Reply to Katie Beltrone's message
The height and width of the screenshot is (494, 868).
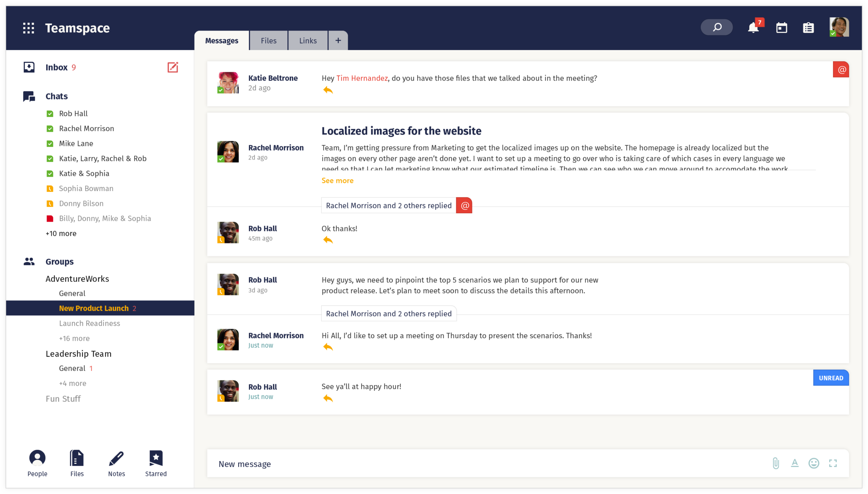pyautogui.click(x=328, y=90)
